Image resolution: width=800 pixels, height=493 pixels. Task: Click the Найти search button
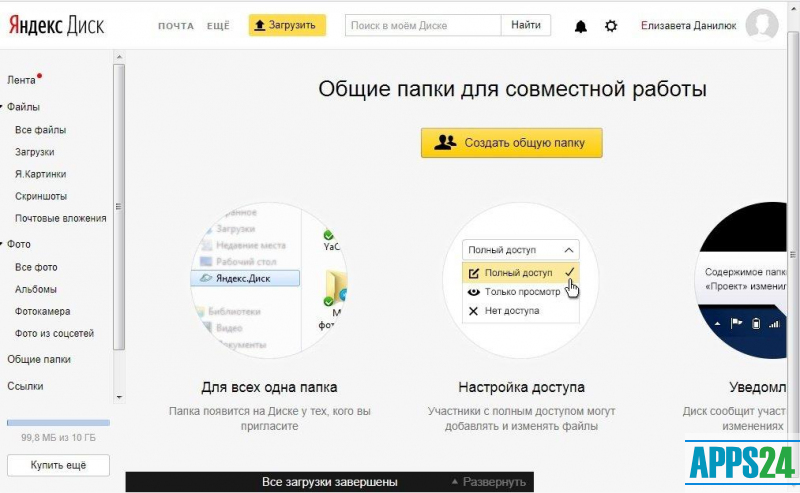click(526, 25)
